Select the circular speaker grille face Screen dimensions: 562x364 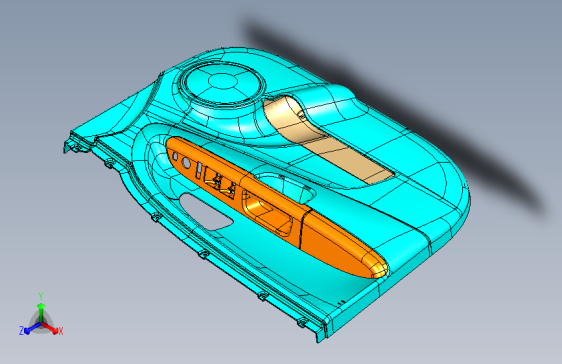point(222,83)
